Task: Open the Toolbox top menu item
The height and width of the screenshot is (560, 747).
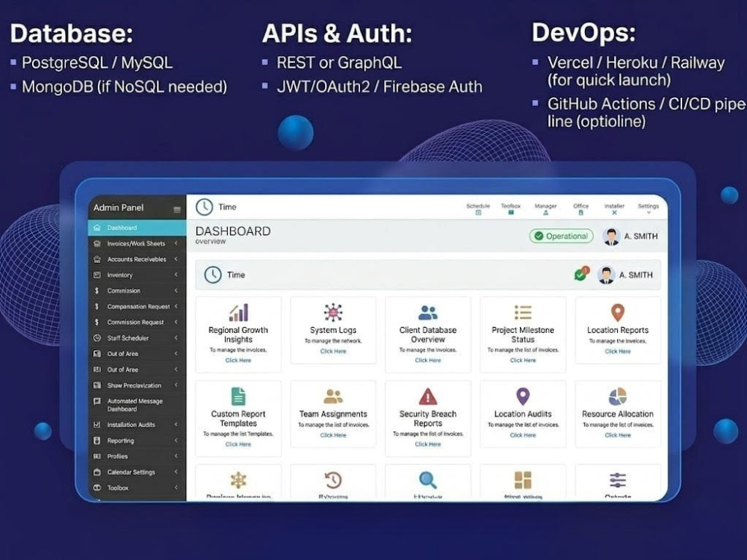Action: (511, 209)
